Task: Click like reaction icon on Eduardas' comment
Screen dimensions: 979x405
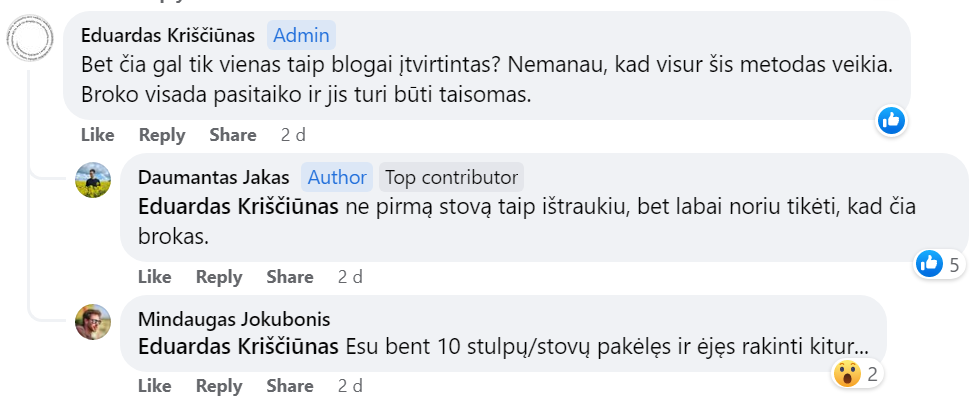Action: click(891, 121)
